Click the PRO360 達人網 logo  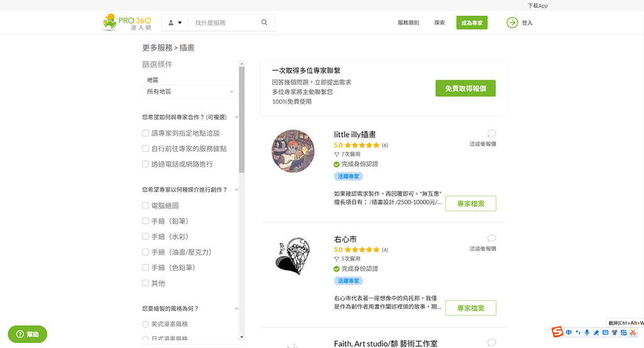(127, 23)
